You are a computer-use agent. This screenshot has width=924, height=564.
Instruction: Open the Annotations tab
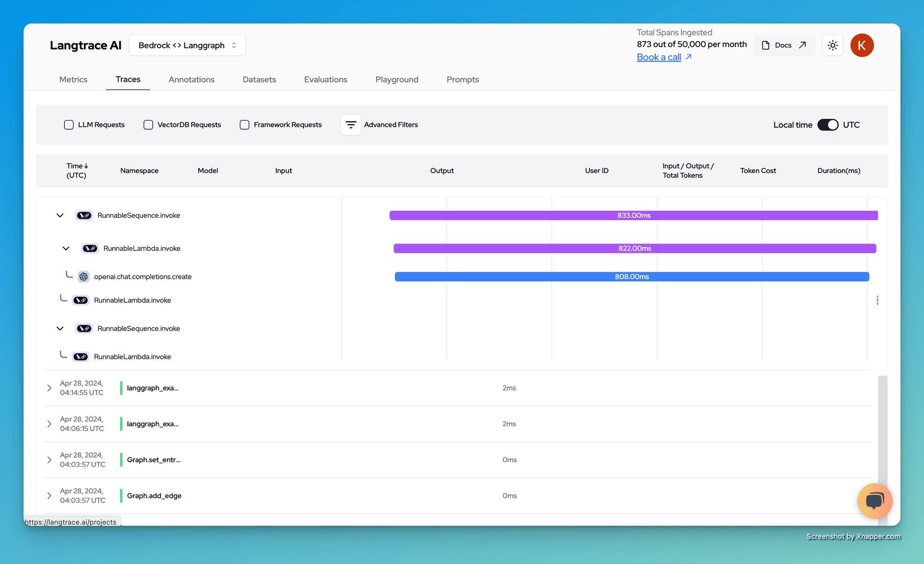(191, 80)
